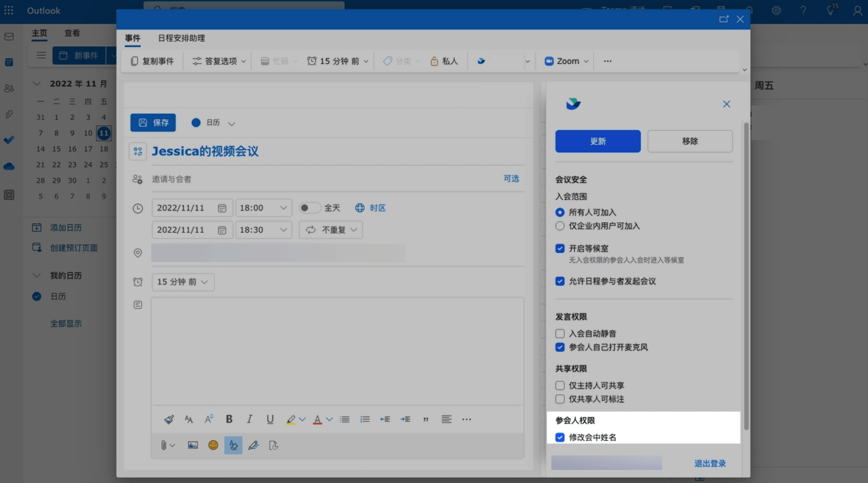Click the format painter icon in editor toolbar
The height and width of the screenshot is (483, 868).
tap(169, 419)
